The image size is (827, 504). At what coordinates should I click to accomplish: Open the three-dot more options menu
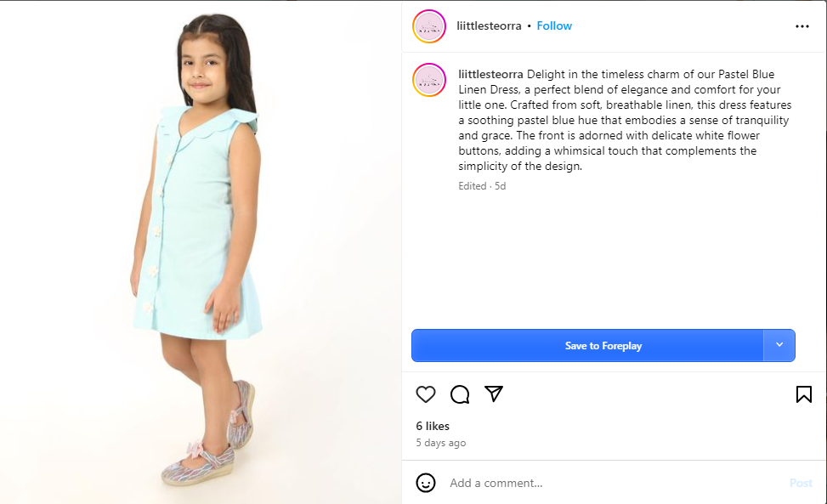coord(802,26)
